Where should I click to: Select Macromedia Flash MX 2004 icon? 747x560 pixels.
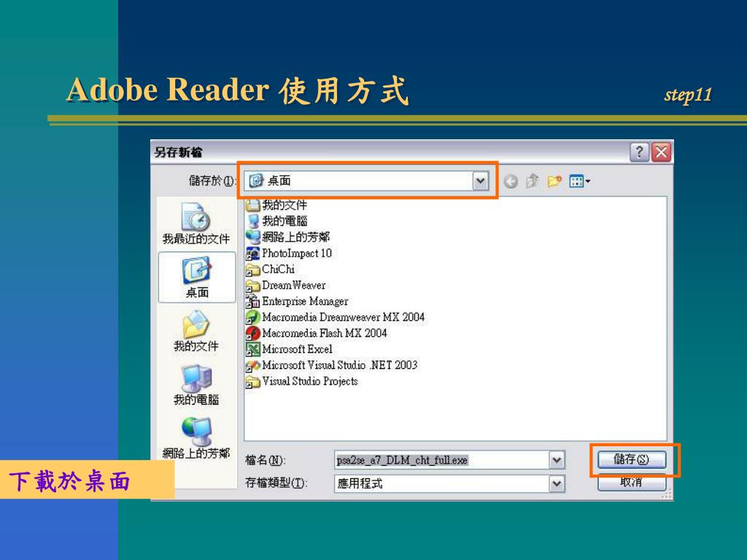[252, 333]
